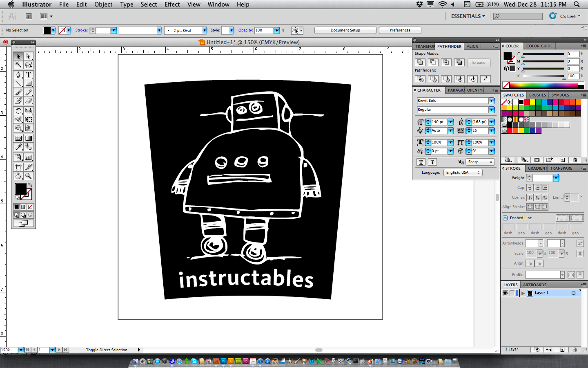
Task: Choose the Artboard tool
Action: tap(18, 167)
